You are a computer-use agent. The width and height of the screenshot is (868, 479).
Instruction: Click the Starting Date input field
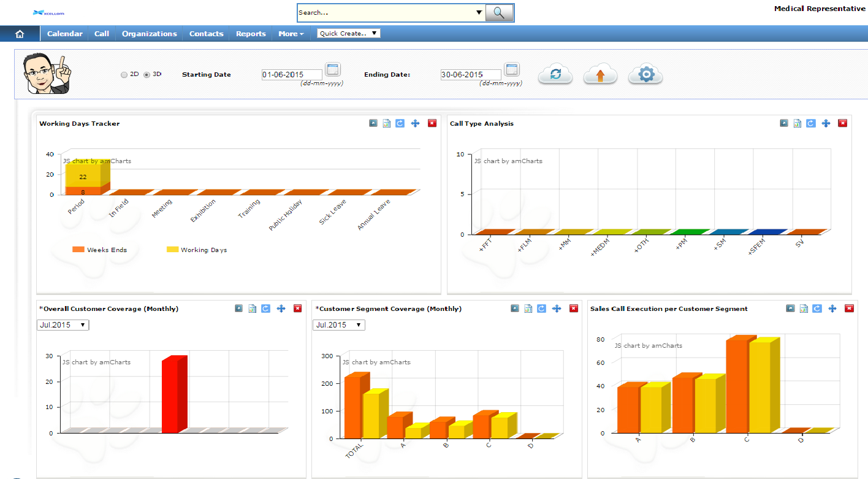click(291, 75)
